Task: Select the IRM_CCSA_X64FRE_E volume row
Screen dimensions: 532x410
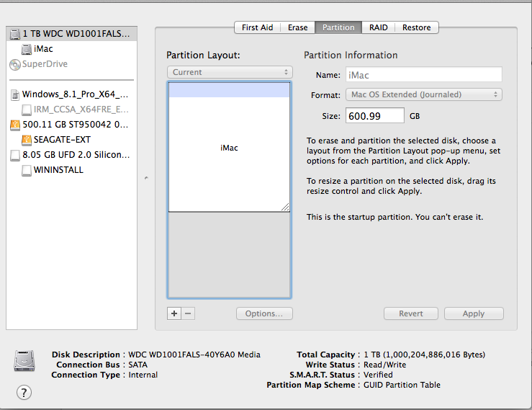Action: click(71, 110)
